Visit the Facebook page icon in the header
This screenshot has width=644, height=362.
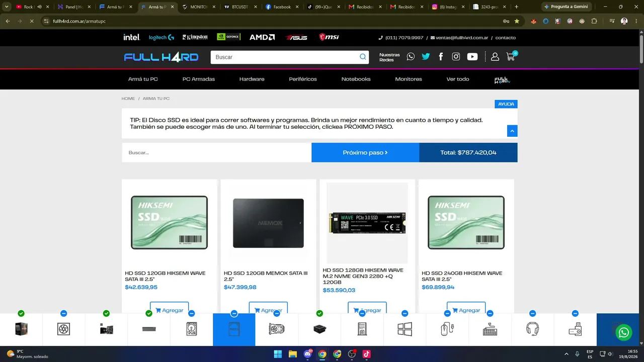[x=441, y=57]
